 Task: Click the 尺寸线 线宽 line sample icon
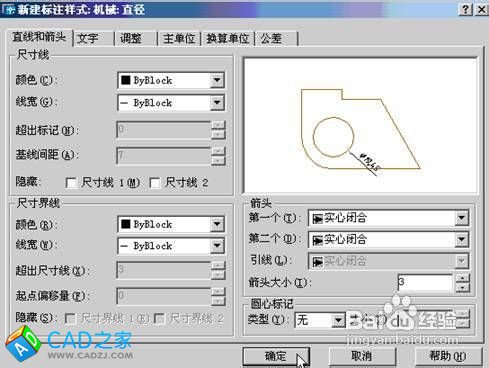124,103
